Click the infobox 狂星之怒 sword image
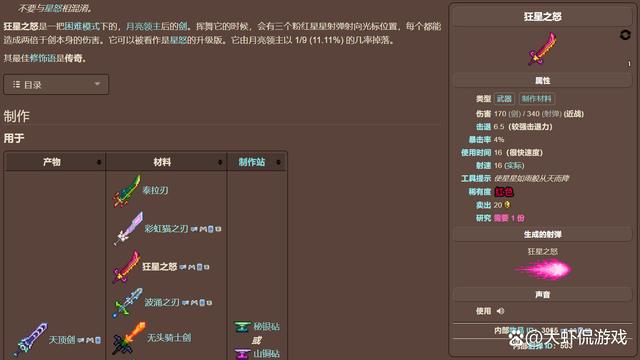This screenshot has height=360, width=640. click(x=542, y=49)
